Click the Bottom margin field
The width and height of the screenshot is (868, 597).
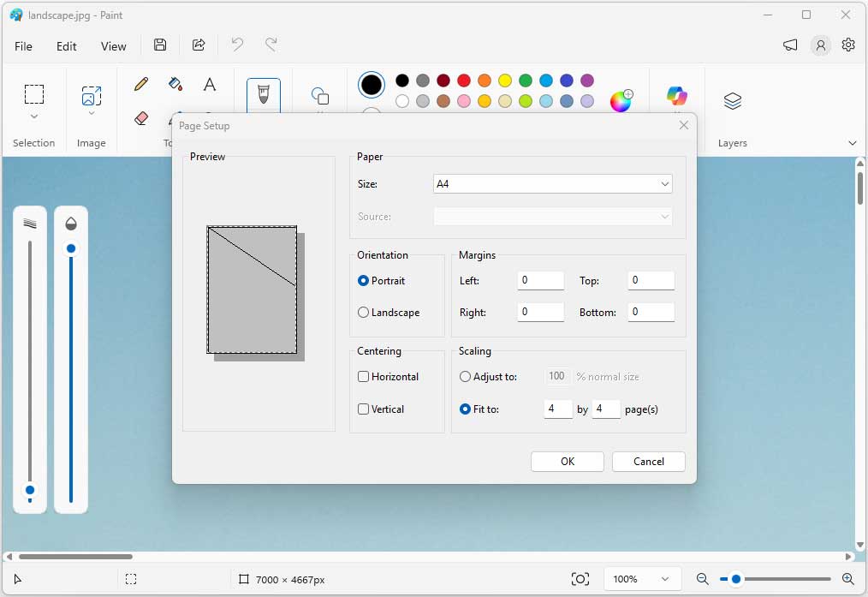[x=651, y=312]
